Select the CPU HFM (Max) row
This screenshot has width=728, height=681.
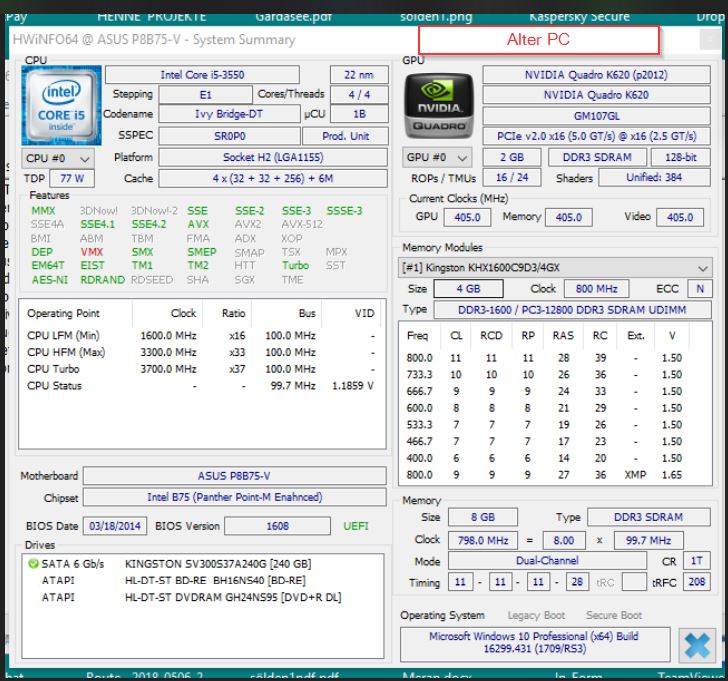pyautogui.click(x=202, y=352)
